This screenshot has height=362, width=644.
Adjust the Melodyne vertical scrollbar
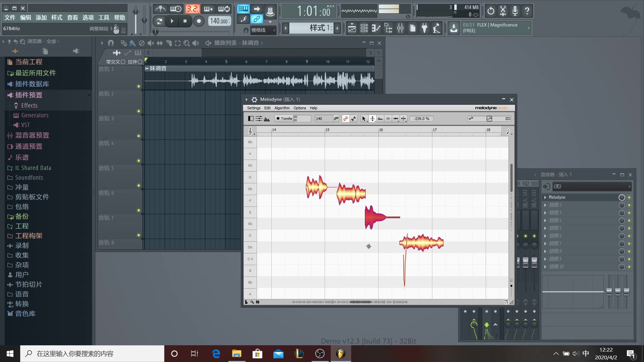click(511, 178)
